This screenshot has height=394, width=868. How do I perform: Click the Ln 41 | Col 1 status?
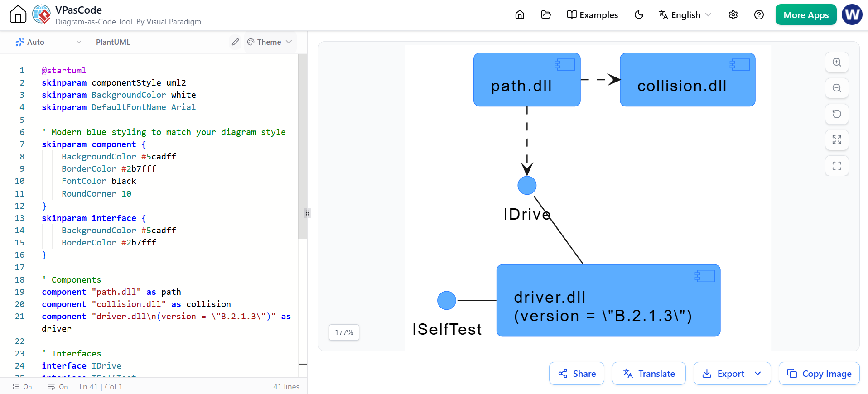tap(101, 387)
